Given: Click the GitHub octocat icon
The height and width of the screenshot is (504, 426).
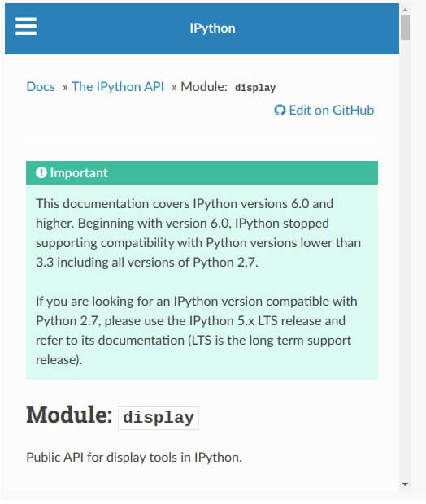Looking at the screenshot, I should pos(280,111).
